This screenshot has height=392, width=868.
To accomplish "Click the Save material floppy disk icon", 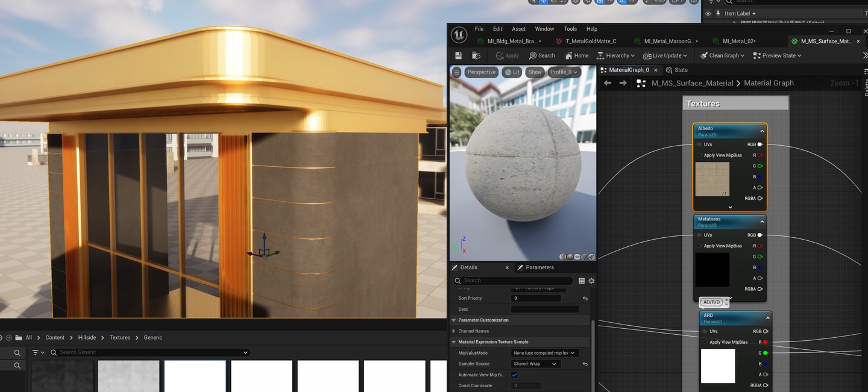I will coord(459,55).
